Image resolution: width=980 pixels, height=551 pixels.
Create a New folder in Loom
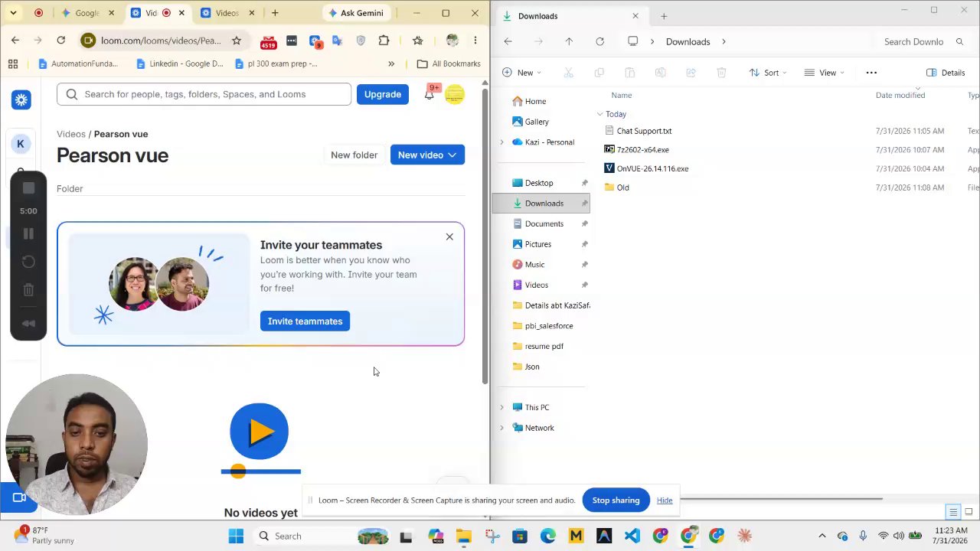tap(354, 155)
